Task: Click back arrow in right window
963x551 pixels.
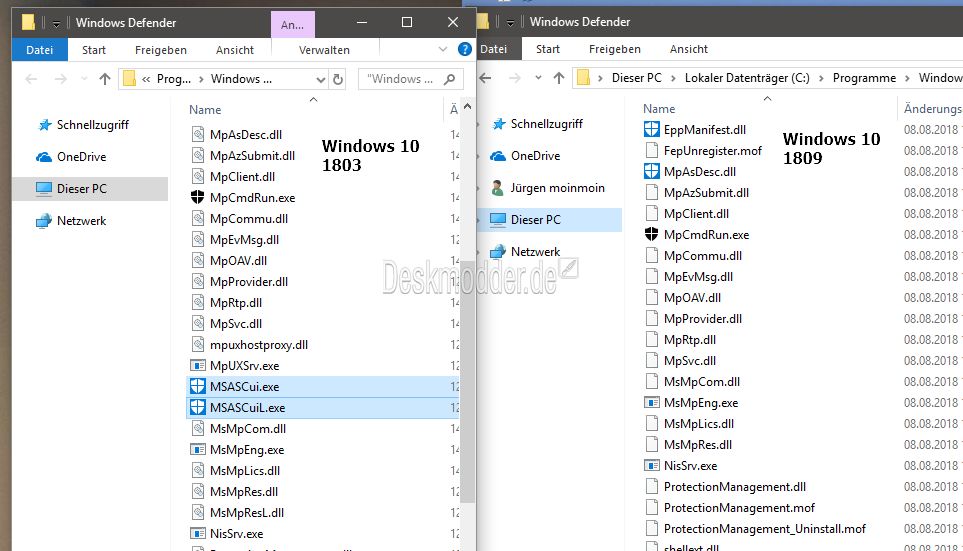Action: 485,78
